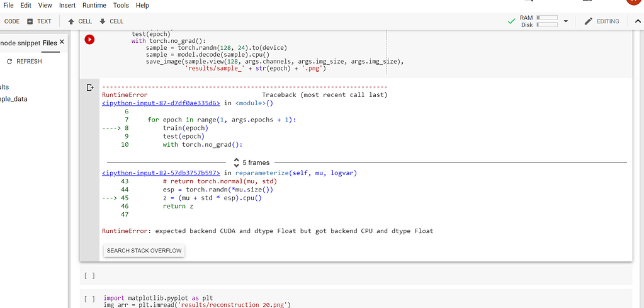
Task: Close the Files side panel
Action: 62,42
